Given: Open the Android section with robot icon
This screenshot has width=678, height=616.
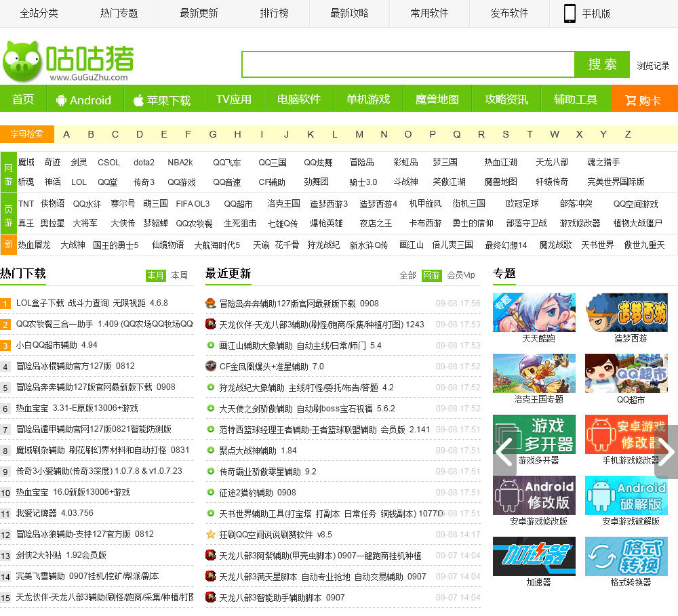Looking at the screenshot, I should [84, 100].
